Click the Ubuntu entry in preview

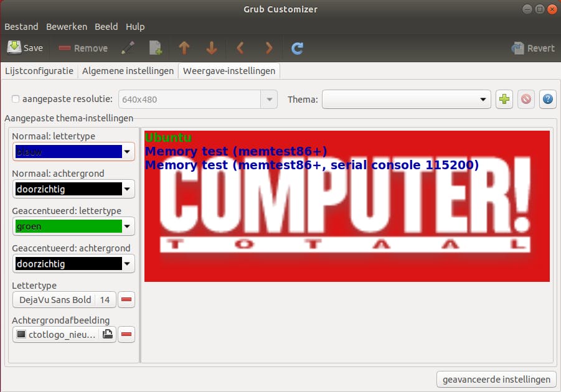tap(168, 138)
